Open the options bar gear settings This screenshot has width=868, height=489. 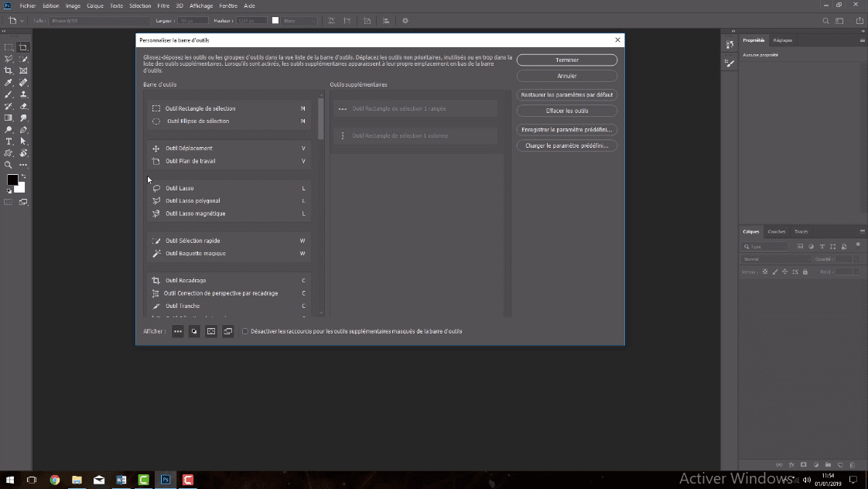point(405,21)
